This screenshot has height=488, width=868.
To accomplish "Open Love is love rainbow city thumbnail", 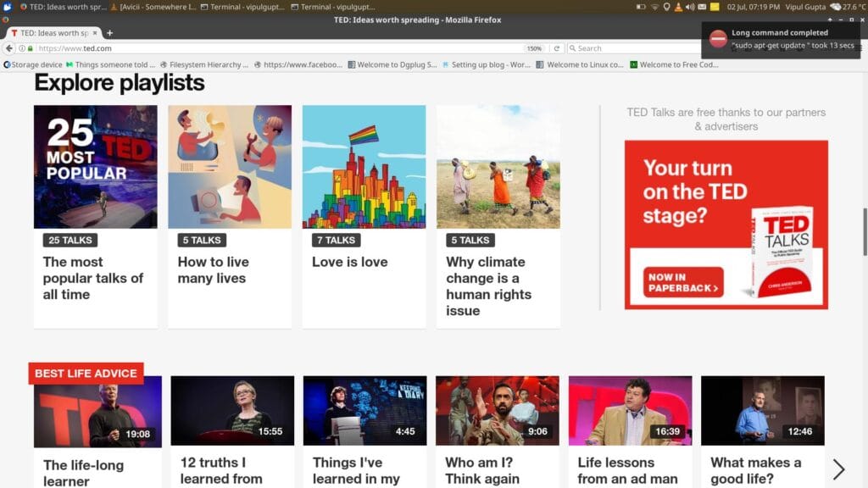I will tap(364, 167).
